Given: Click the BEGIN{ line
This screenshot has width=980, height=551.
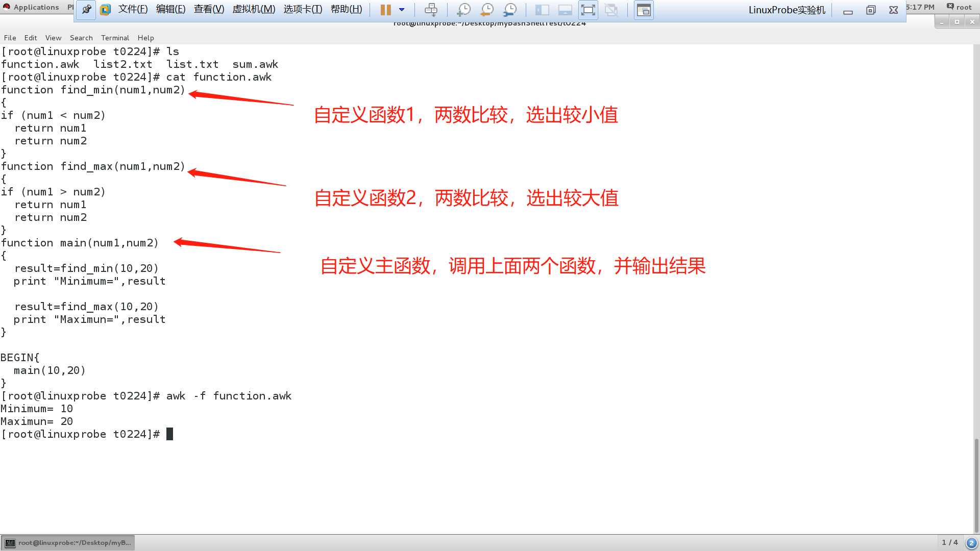Looking at the screenshot, I should click(20, 358).
